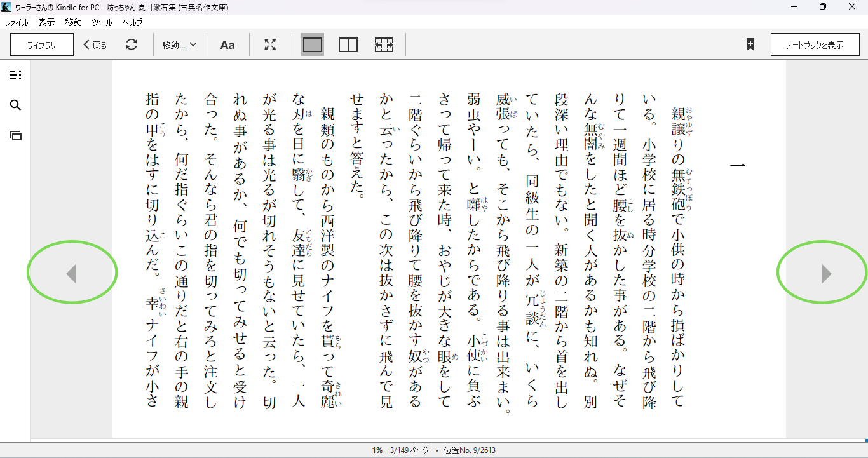Go to next page with left arrow
The image size is (868, 458).
(72, 274)
